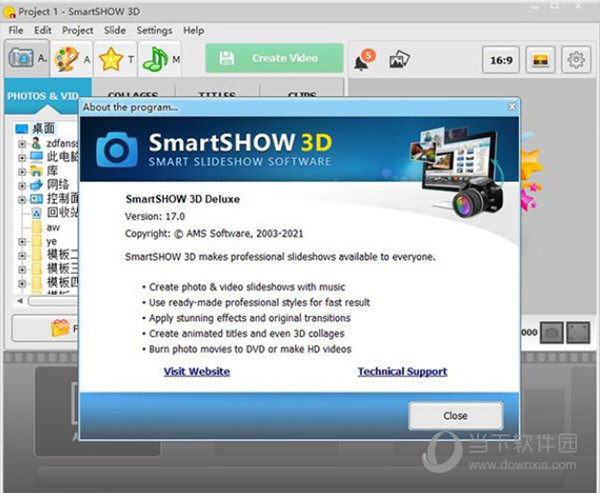Click the X on the About dialog
This screenshot has width=600, height=493.
[x=512, y=107]
